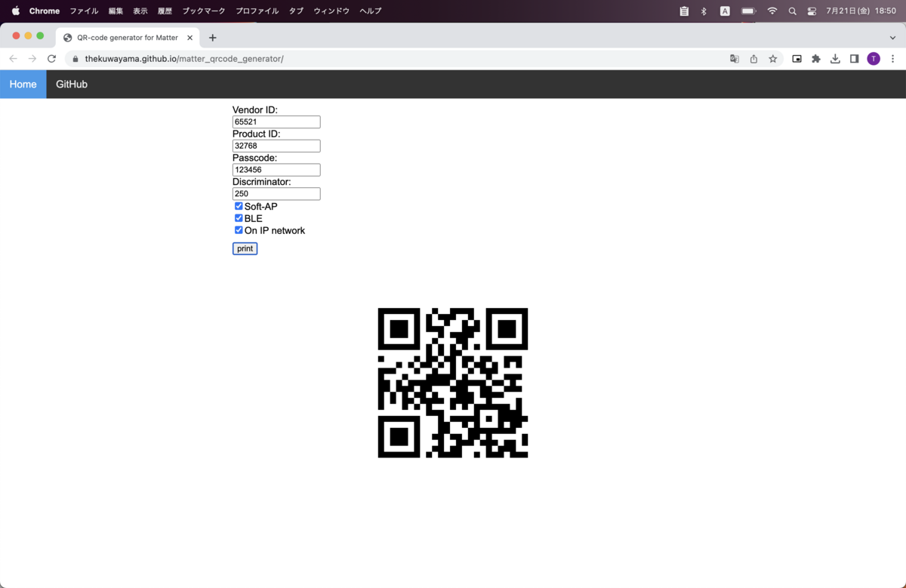Screen dimensions: 906x588
Task: Click the address bar URL
Action: pyautogui.click(x=184, y=59)
